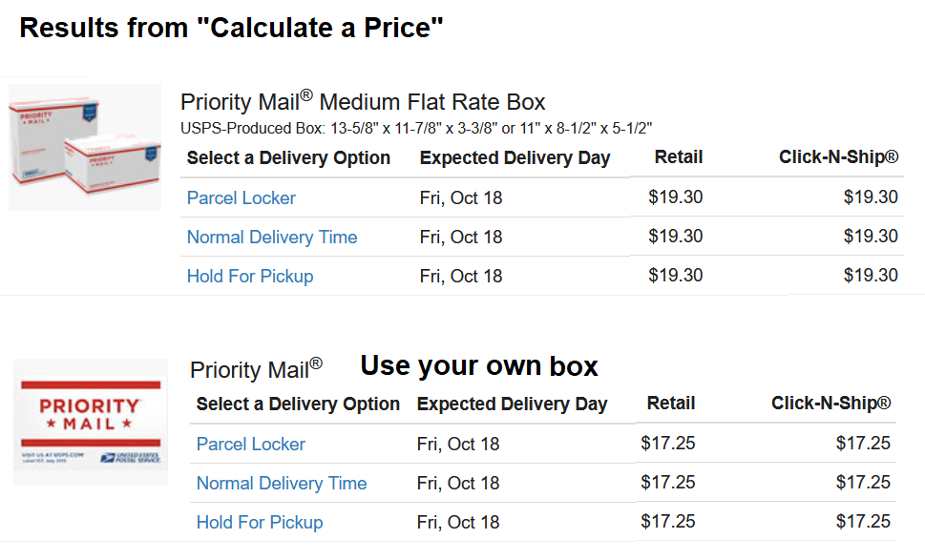Click the USPS-Produced Box dimensions text

(416, 128)
